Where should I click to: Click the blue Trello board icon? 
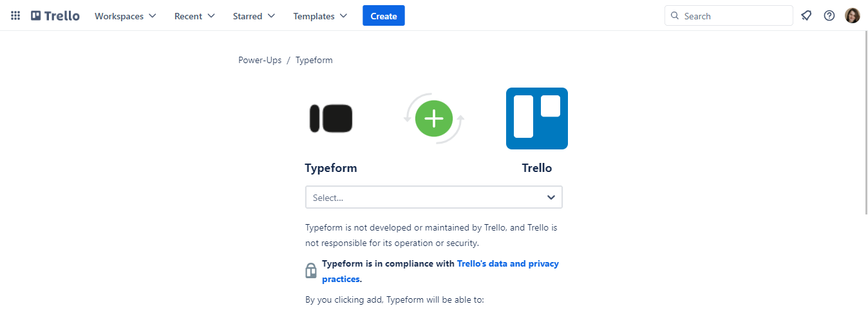pyautogui.click(x=537, y=118)
